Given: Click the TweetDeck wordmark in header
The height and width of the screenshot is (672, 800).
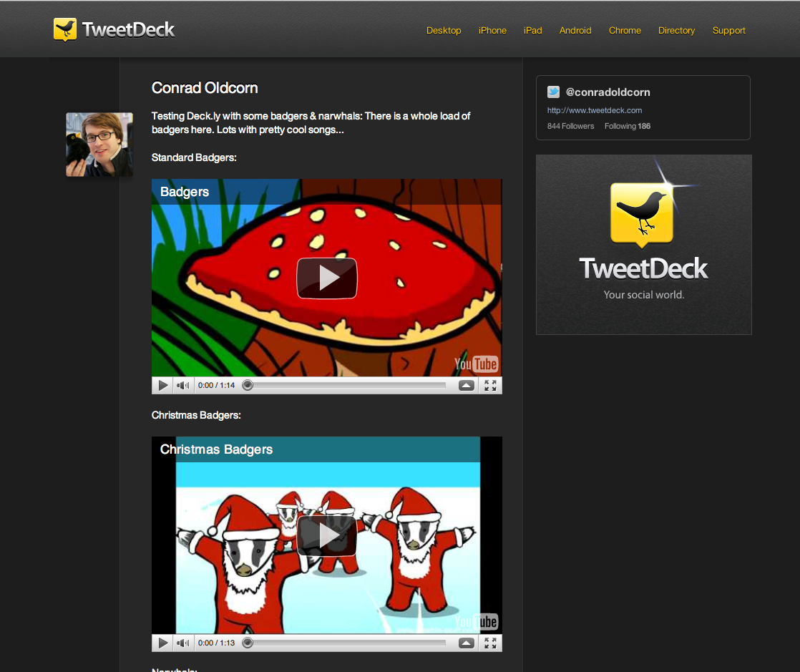Looking at the screenshot, I should click(128, 29).
